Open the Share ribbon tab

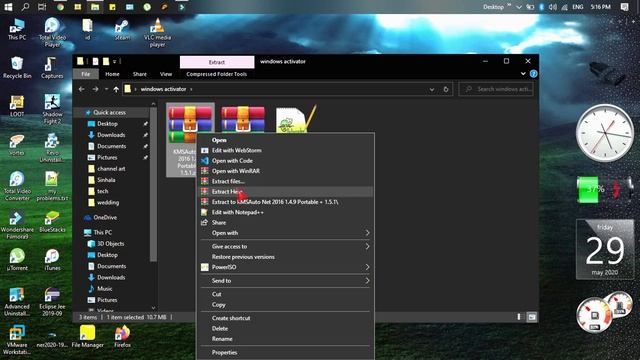click(140, 74)
